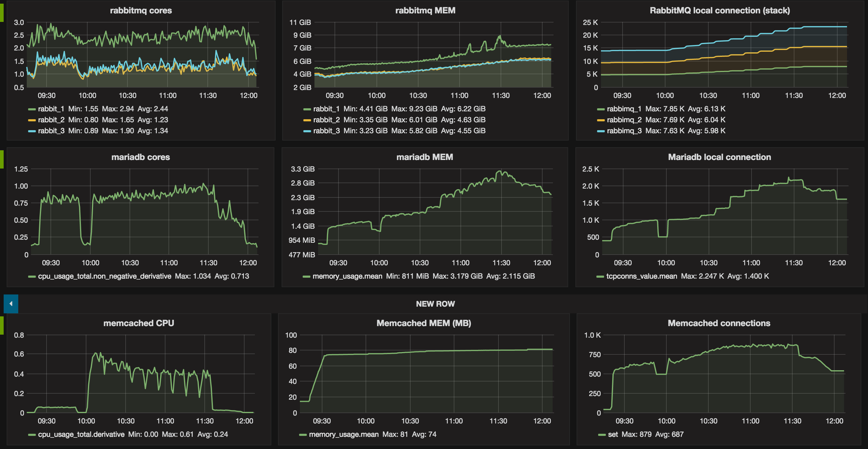
Task: Click color swatch for cpu_usage_total.derivative legend
Action: 32,434
